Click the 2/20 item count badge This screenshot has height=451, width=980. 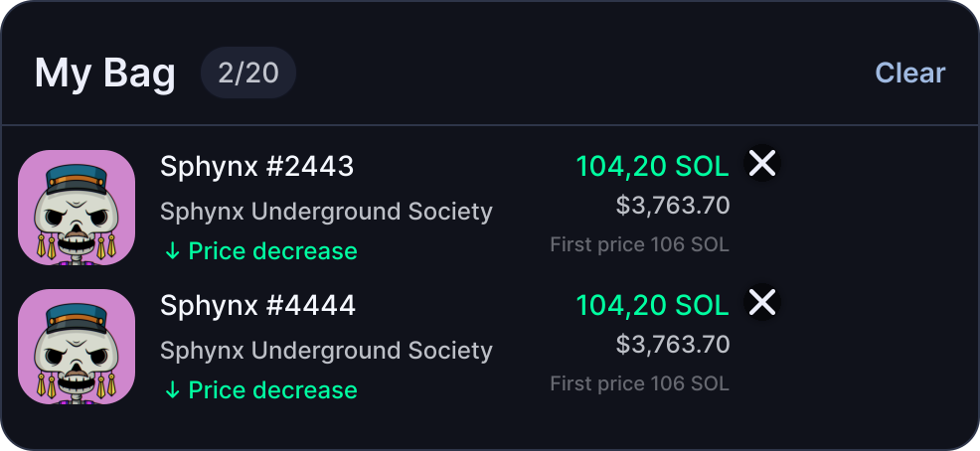[x=248, y=73]
